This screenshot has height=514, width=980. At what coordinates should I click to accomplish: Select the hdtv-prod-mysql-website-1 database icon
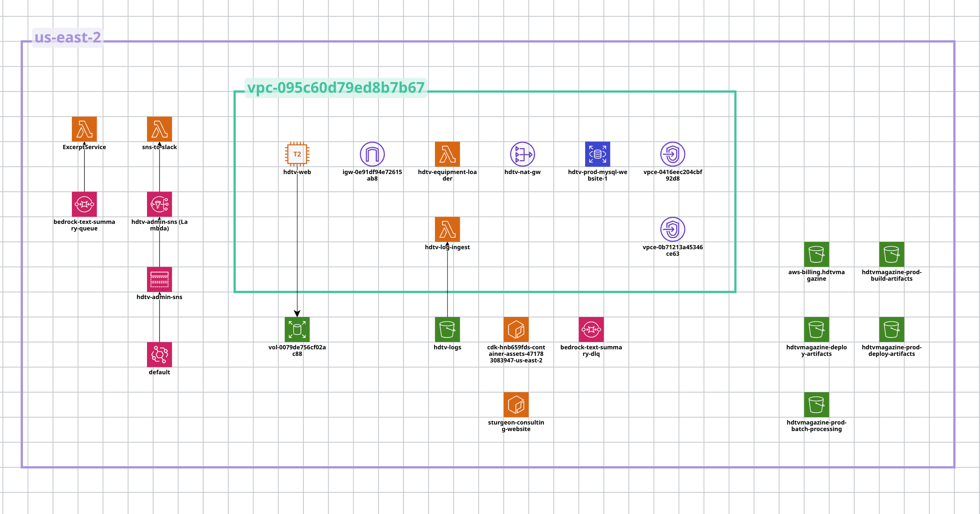coord(597,154)
